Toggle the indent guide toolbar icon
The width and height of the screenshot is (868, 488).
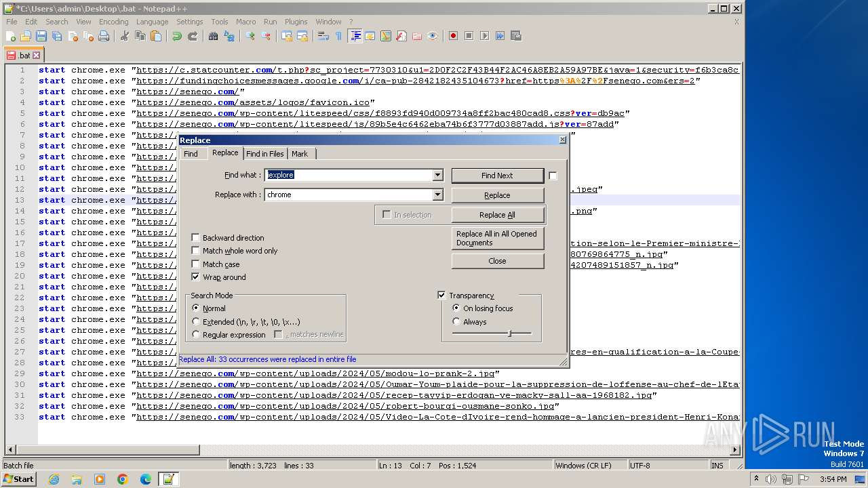tap(355, 36)
